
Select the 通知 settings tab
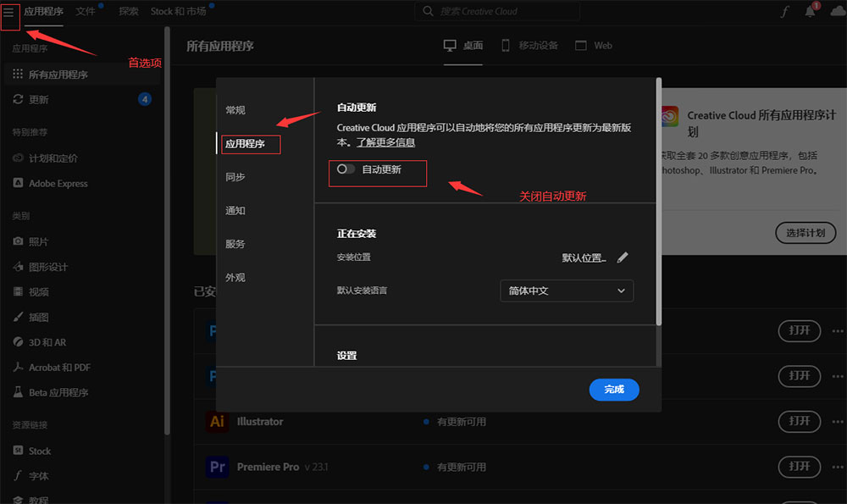[235, 210]
